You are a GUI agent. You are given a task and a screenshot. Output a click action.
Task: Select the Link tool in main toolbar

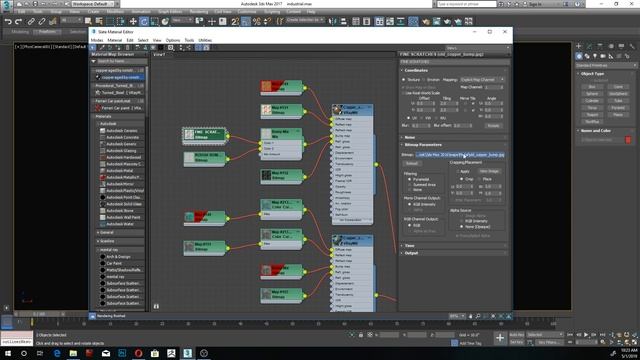pos(31,21)
